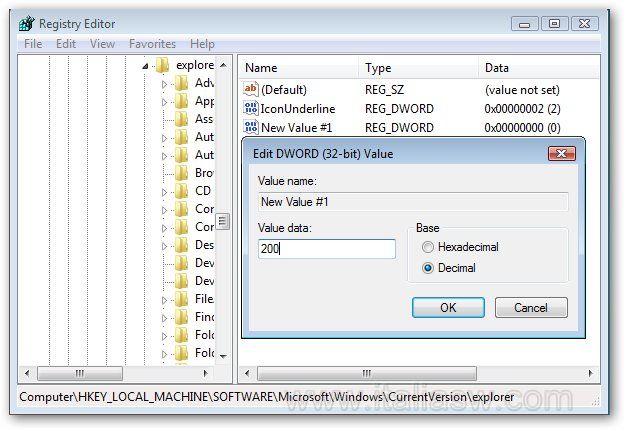Click the Name column header

click(299, 68)
